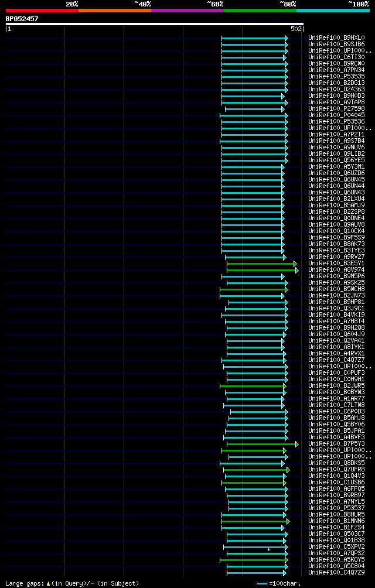375x588 pixels.
Task: Open hit UniRef100_B9SJB6
Action: coord(336,45)
